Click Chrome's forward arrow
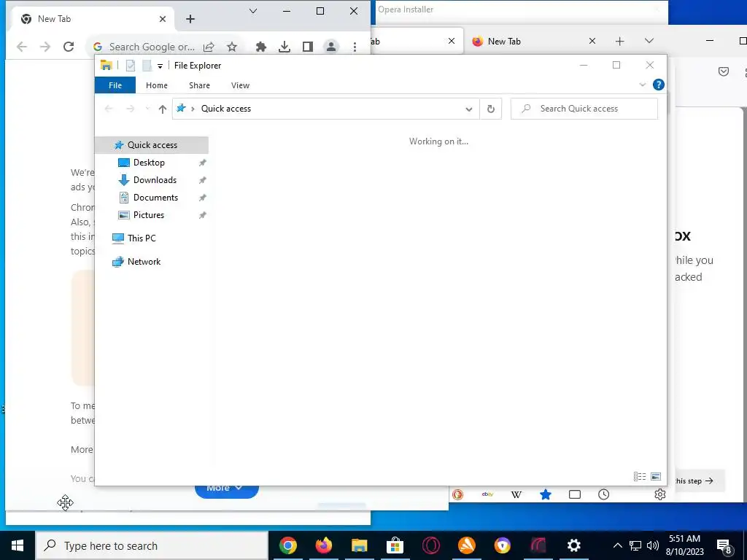This screenshot has height=560, width=747. (x=45, y=47)
